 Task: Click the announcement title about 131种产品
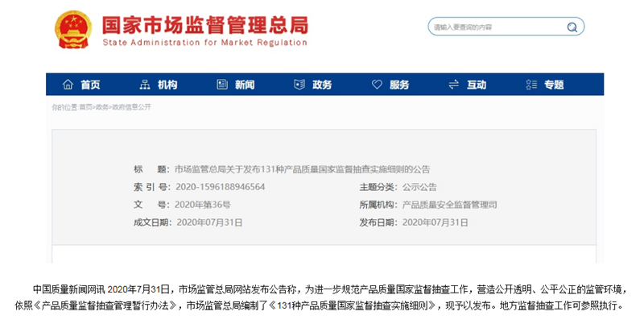pos(303,169)
